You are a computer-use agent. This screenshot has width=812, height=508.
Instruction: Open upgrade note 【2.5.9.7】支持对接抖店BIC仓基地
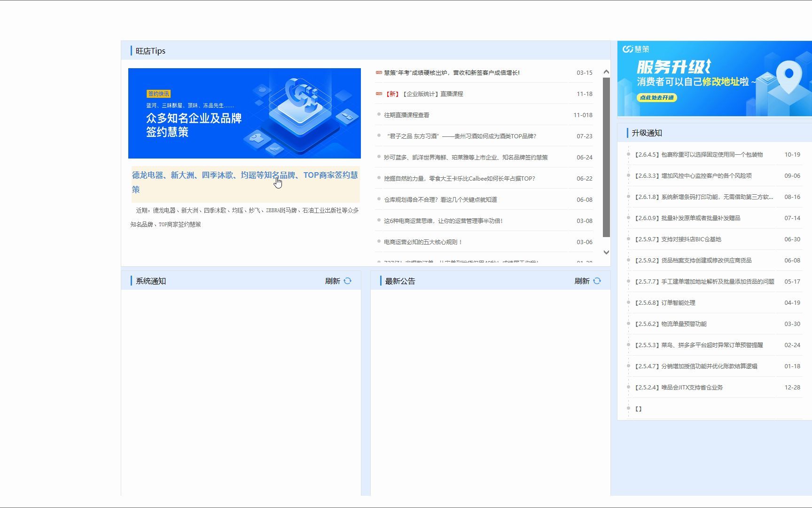point(678,239)
